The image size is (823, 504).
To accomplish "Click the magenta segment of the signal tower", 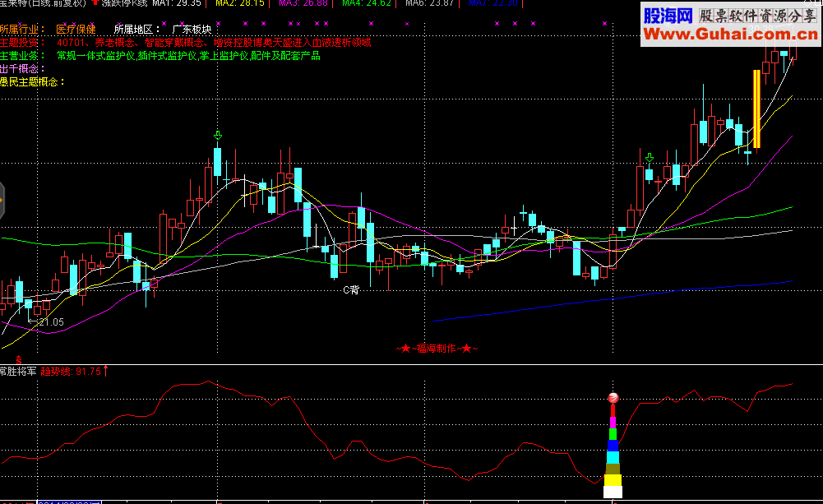I will [x=613, y=423].
